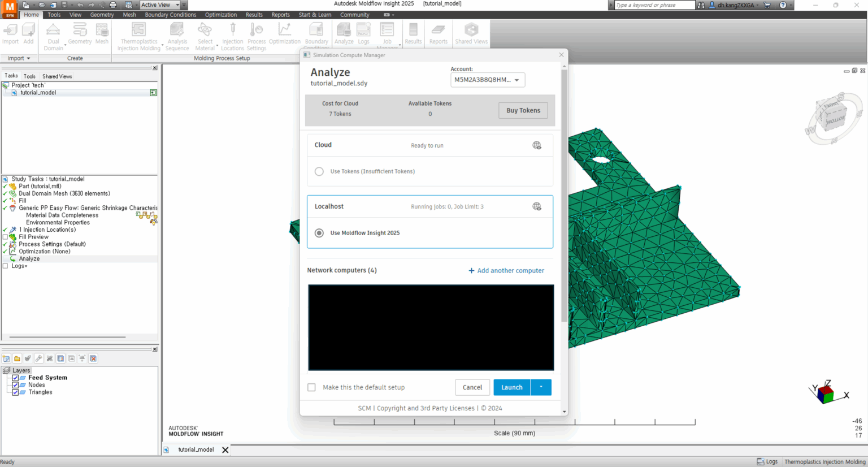Image resolution: width=868 pixels, height=467 pixels.
Task: Check Make this the default setup
Action: pyautogui.click(x=311, y=387)
